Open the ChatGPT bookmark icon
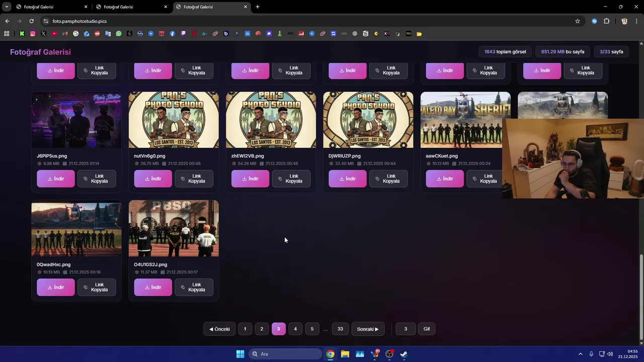The image size is (644, 362). [355, 34]
